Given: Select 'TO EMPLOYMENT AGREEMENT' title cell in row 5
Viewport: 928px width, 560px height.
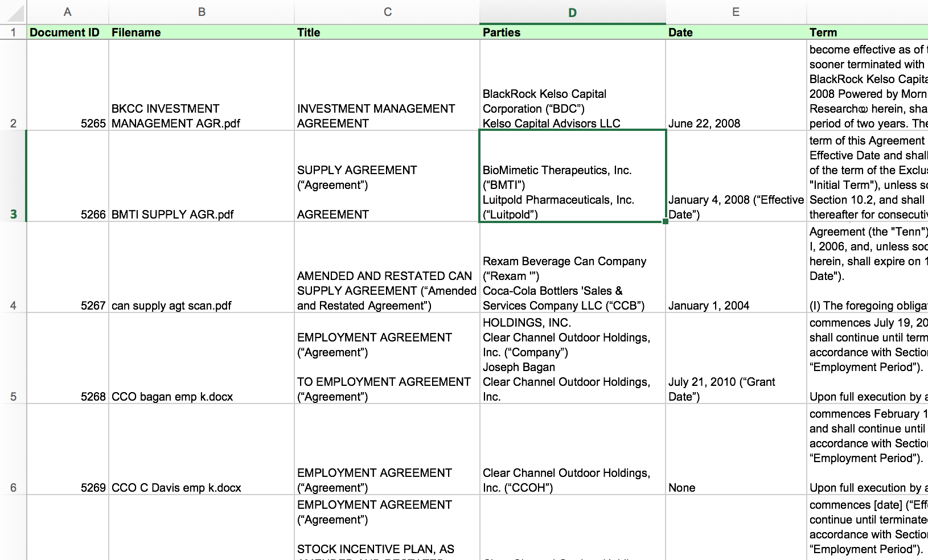Looking at the screenshot, I should [x=387, y=359].
